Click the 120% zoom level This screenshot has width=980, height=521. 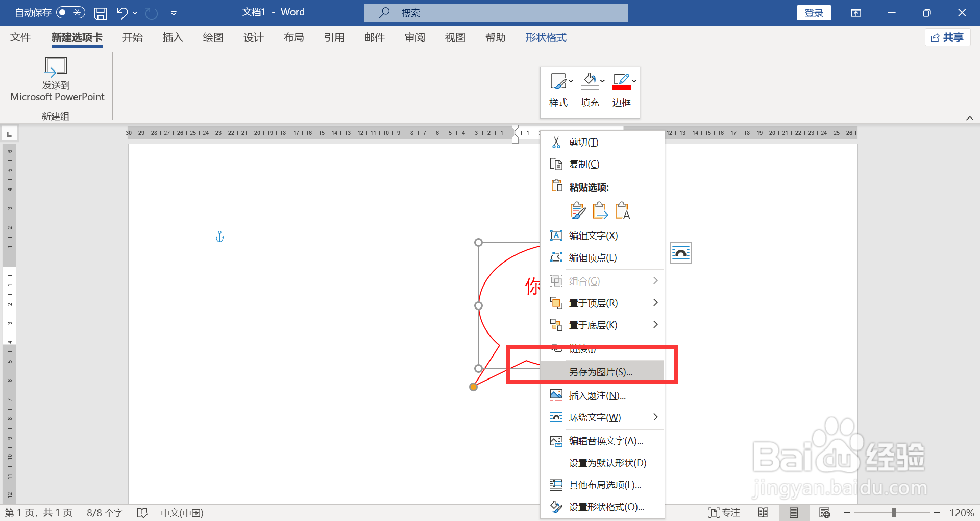[962, 512]
